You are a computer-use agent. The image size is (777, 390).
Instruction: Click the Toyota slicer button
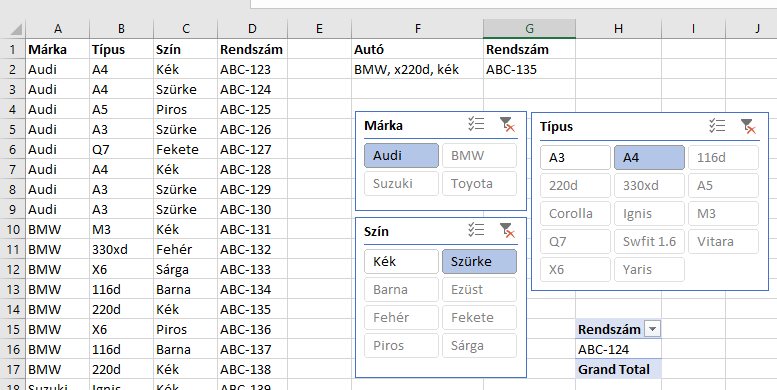(479, 184)
